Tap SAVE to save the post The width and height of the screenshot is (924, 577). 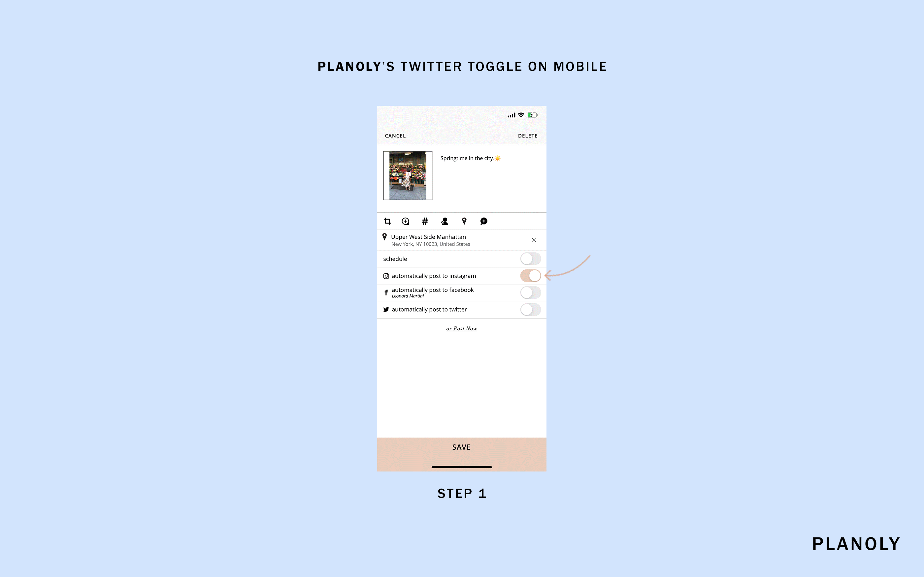pyautogui.click(x=462, y=447)
